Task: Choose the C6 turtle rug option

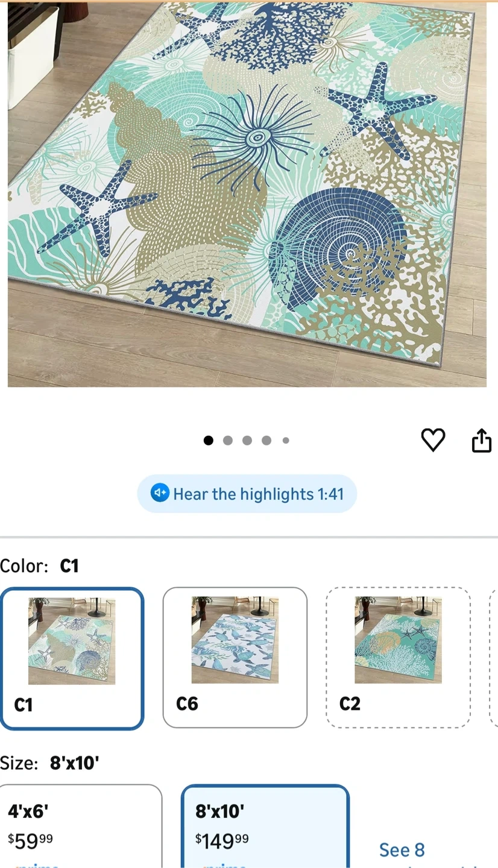Action: point(235,658)
